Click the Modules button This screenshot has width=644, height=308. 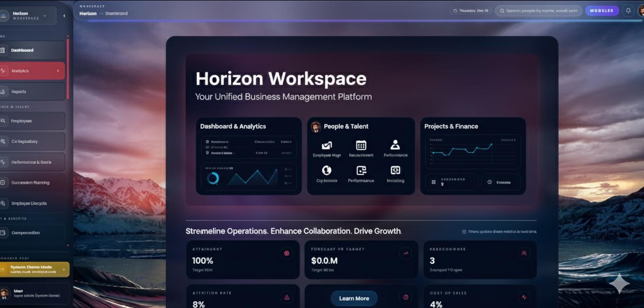tap(602, 11)
